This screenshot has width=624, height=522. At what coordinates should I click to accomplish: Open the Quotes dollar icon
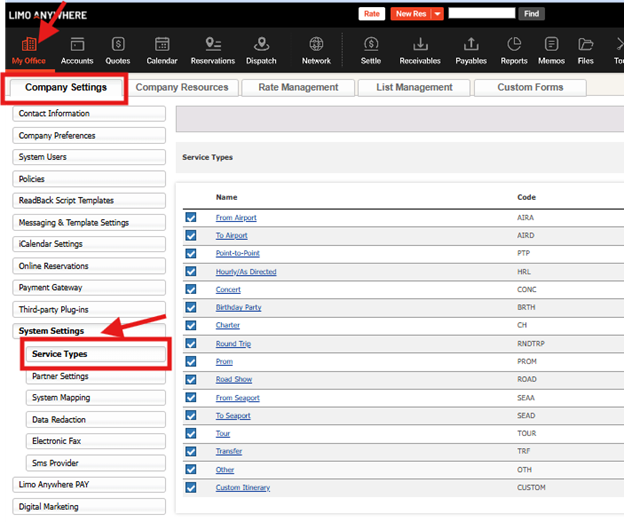click(119, 45)
